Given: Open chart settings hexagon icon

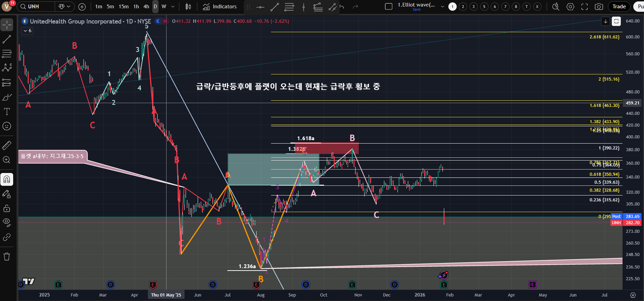Looking at the screenshot, I should [570, 7].
